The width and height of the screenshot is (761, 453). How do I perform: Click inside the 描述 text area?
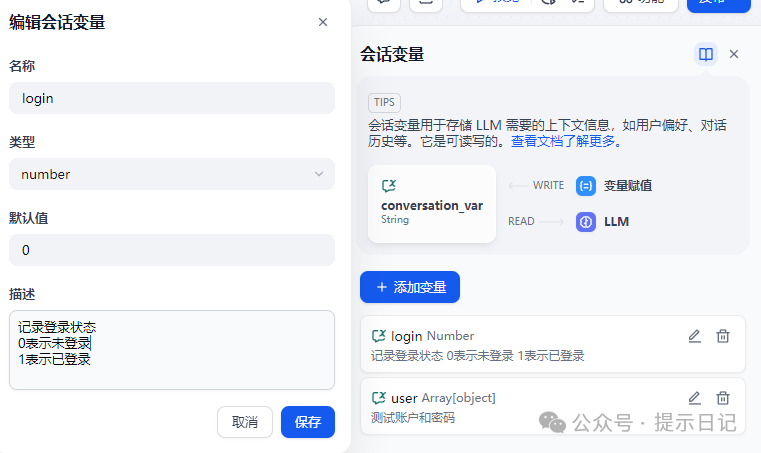pyautogui.click(x=172, y=350)
